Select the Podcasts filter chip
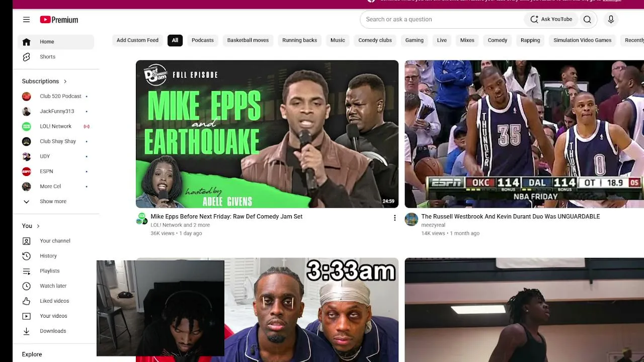 pos(203,40)
